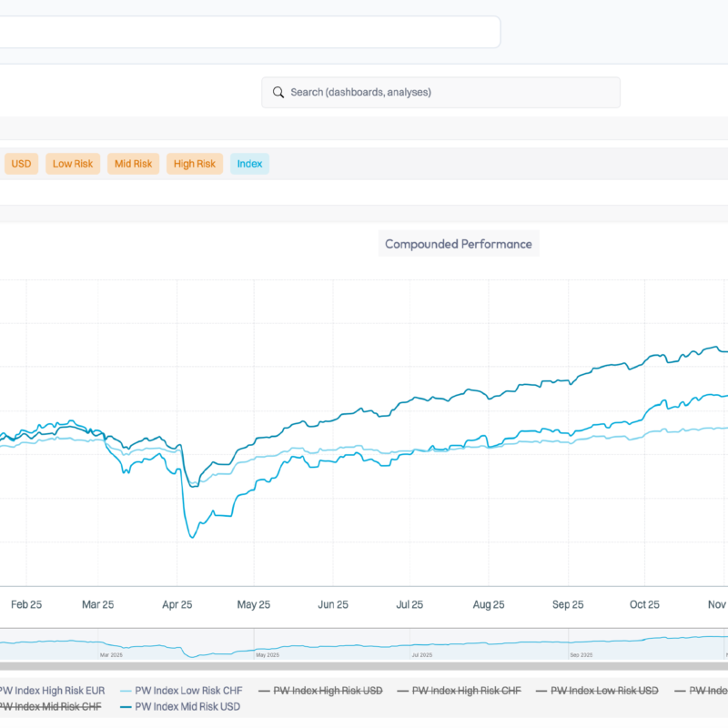Choose the Mid Risk filter tag
The image size is (728, 728).
[x=133, y=164]
